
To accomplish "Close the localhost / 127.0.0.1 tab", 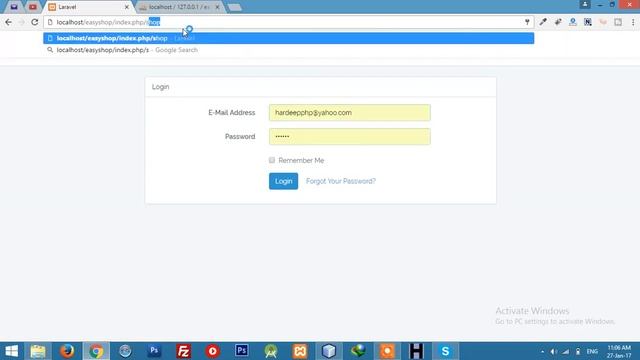I will click(x=217, y=7).
